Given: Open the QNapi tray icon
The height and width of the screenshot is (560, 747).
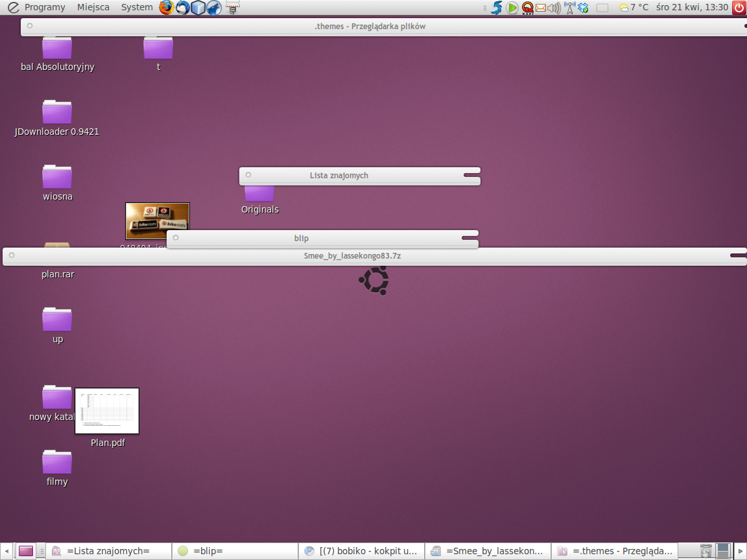Looking at the screenshot, I should pyautogui.click(x=527, y=8).
